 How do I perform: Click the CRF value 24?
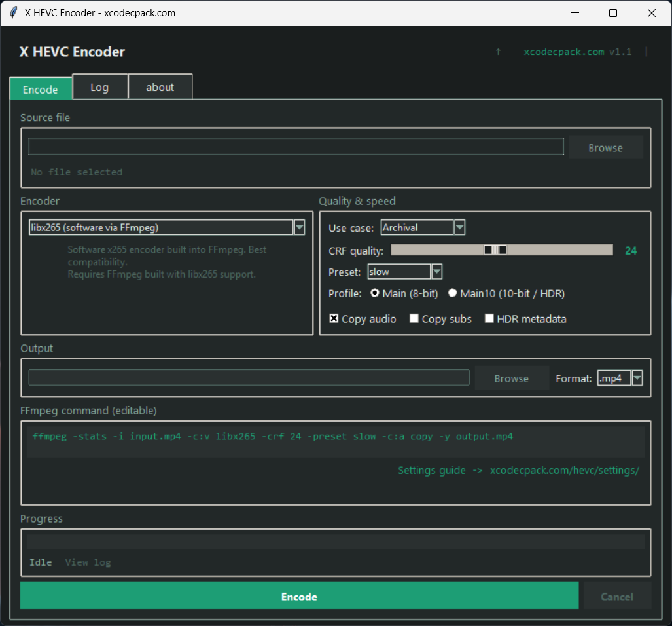pyautogui.click(x=631, y=251)
